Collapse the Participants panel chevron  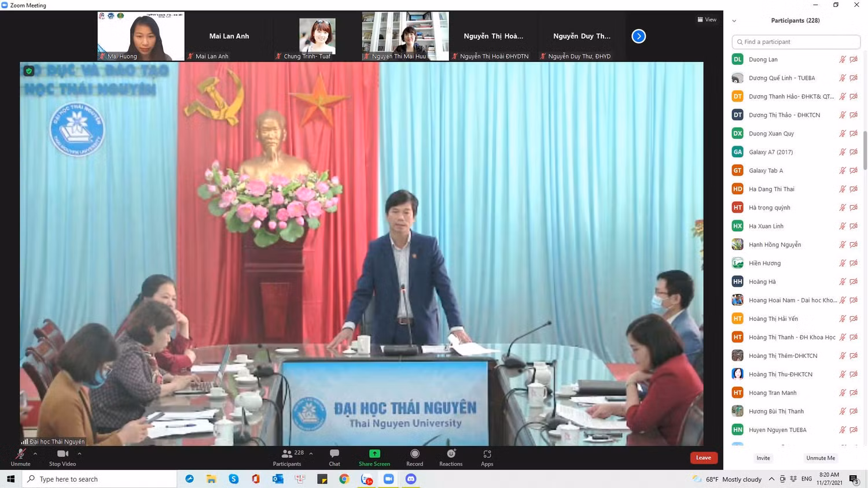point(734,20)
